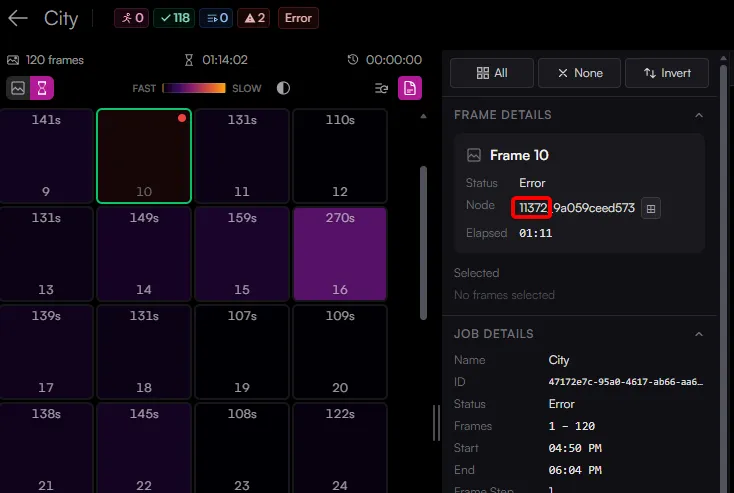Go back using the left arrow
This screenshot has height=493, width=734.
click(x=18, y=18)
